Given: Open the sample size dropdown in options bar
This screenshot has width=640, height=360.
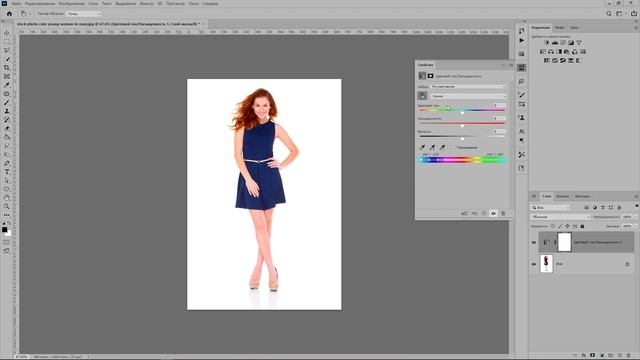Looking at the screenshot, I should click(84, 13).
